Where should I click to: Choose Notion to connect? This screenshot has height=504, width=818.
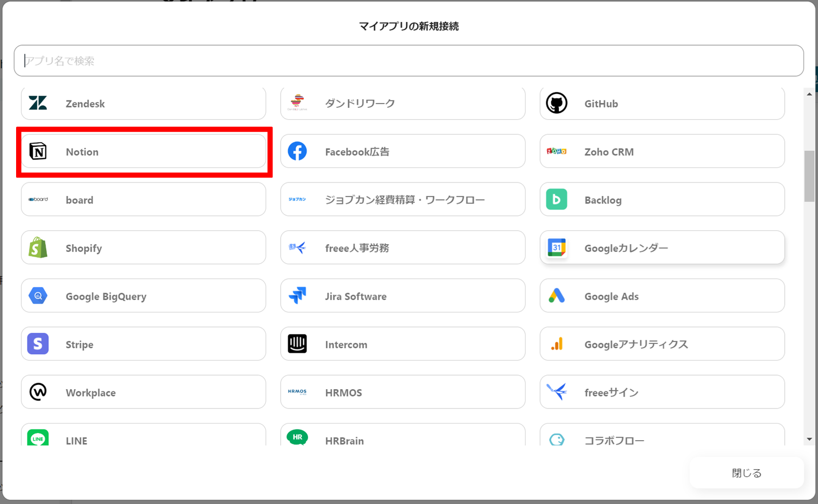143,151
